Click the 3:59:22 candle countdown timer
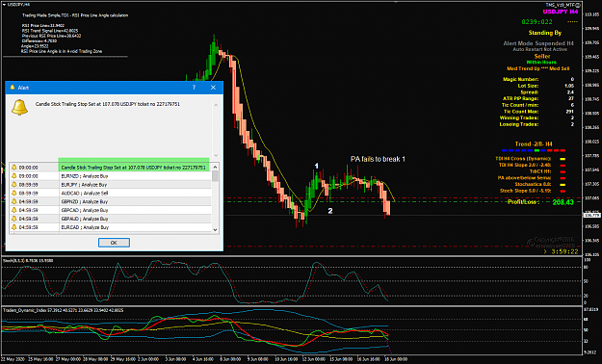This screenshot has width=602, height=364. click(x=564, y=252)
